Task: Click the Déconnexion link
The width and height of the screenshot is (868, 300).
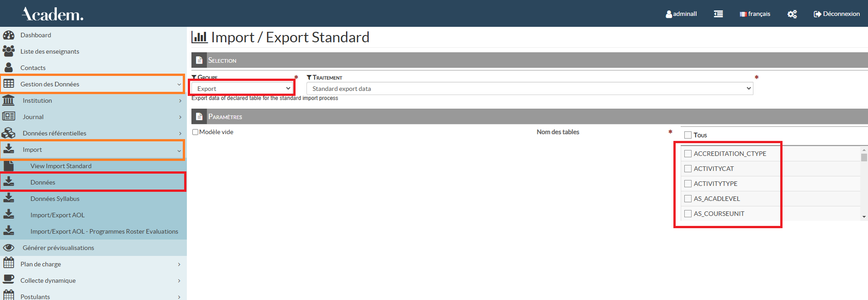Action: tap(837, 14)
